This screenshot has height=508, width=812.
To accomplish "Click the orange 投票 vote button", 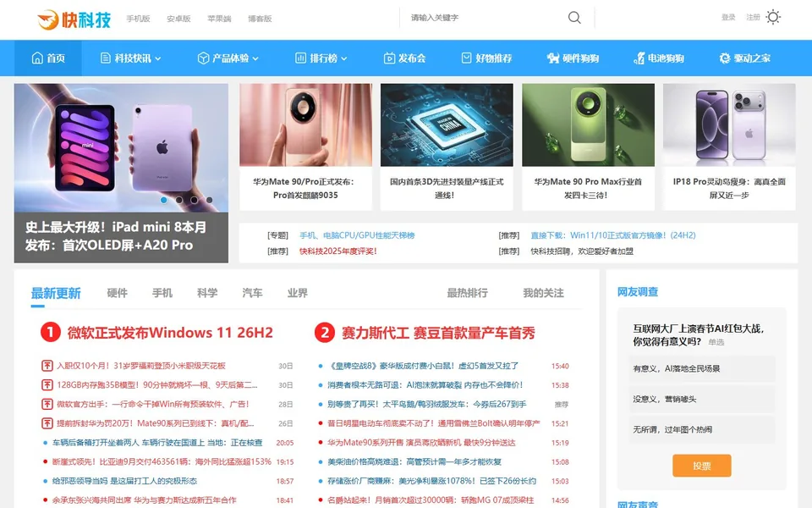I will pos(702,466).
